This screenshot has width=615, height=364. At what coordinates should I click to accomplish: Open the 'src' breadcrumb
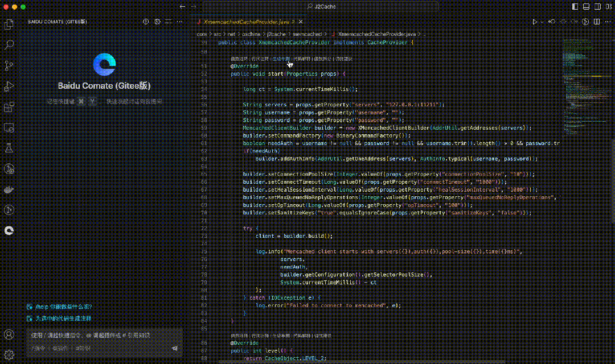click(x=218, y=34)
